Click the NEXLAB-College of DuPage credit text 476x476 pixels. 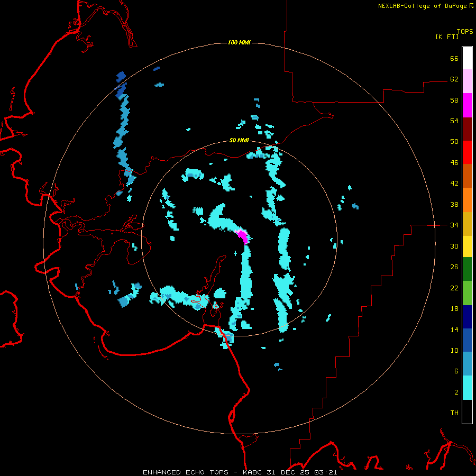click(x=422, y=6)
